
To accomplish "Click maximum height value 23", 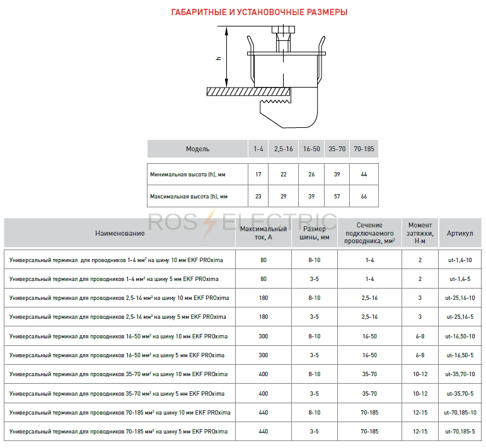I will [258, 197].
